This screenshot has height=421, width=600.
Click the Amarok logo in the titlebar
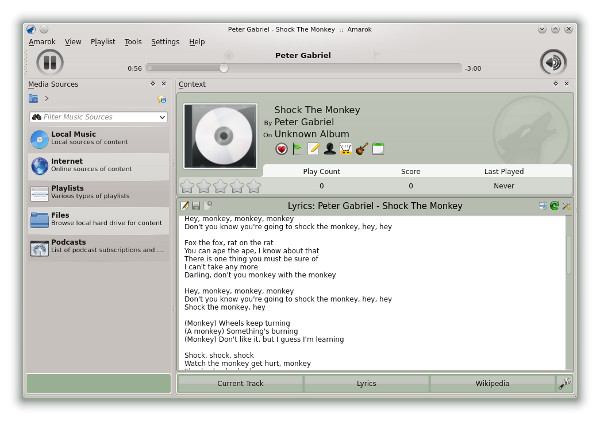31,29
